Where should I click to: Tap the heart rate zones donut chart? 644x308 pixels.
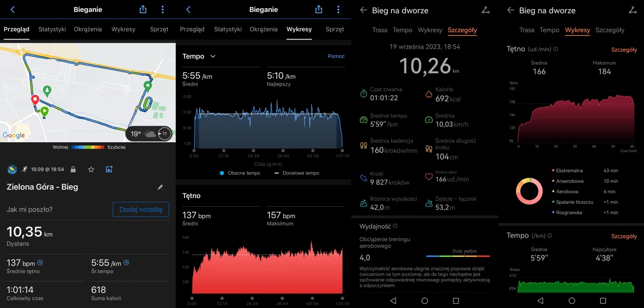pos(529,191)
